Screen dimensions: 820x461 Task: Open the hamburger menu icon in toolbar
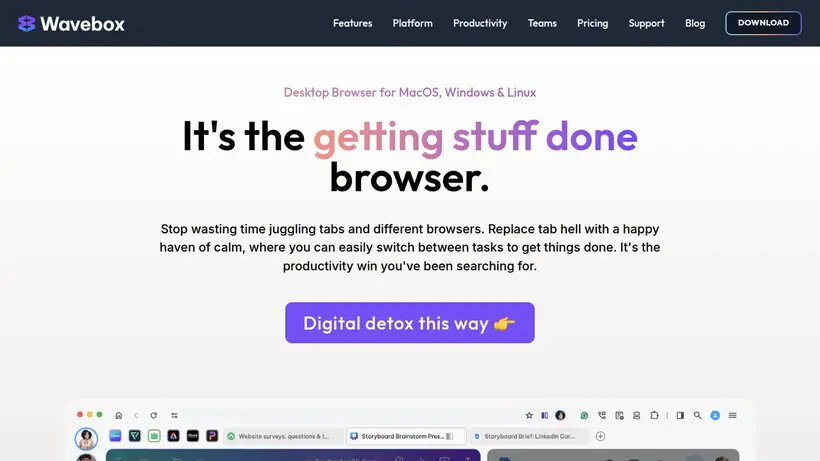[733, 416]
